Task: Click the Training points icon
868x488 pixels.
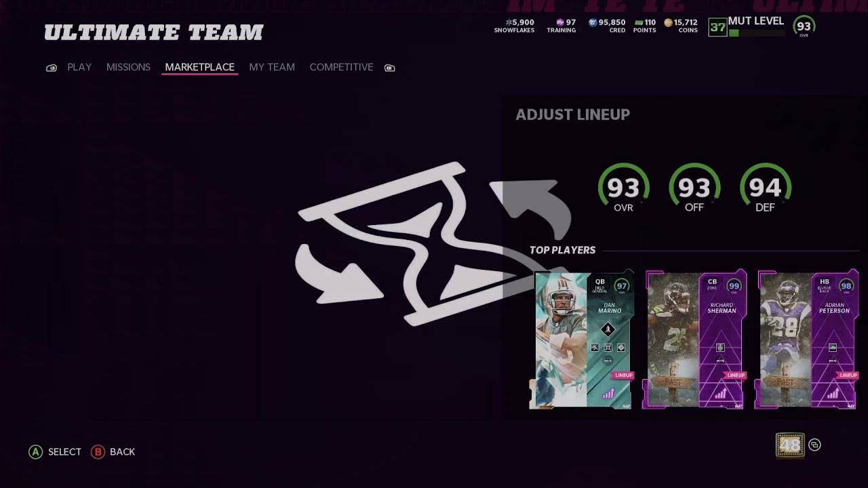Action: (x=560, y=22)
